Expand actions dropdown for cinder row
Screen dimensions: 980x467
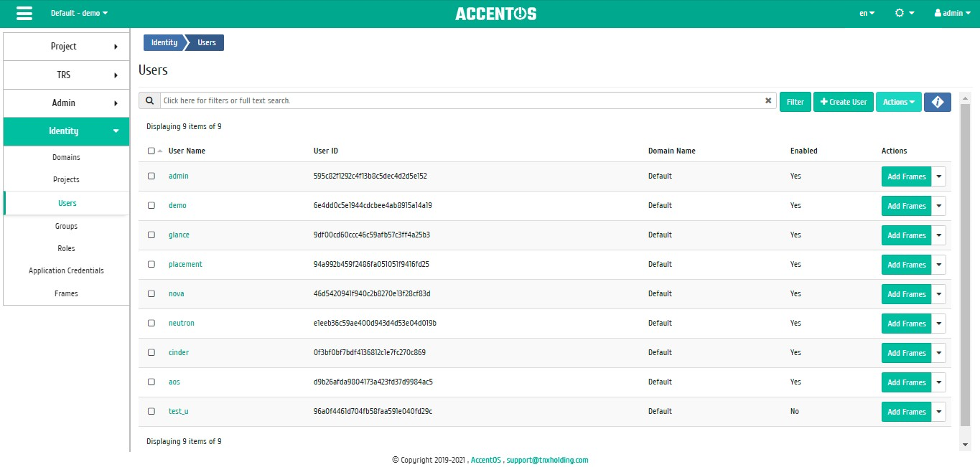tap(939, 353)
